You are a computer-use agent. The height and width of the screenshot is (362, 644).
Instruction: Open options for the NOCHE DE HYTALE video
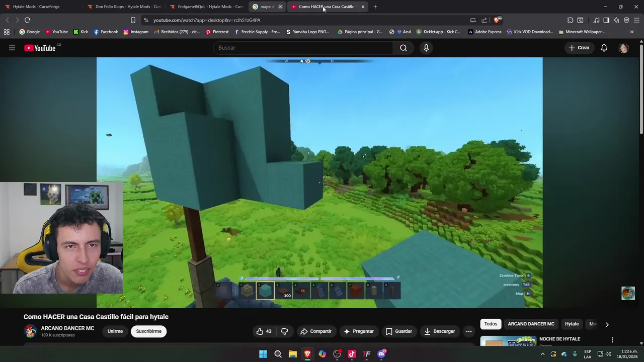click(612, 340)
